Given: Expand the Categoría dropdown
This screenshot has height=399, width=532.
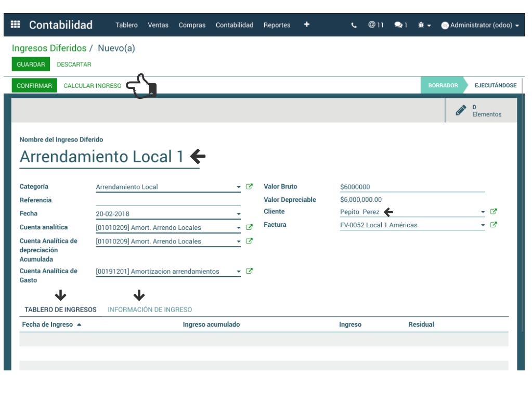Looking at the screenshot, I should [x=239, y=187].
